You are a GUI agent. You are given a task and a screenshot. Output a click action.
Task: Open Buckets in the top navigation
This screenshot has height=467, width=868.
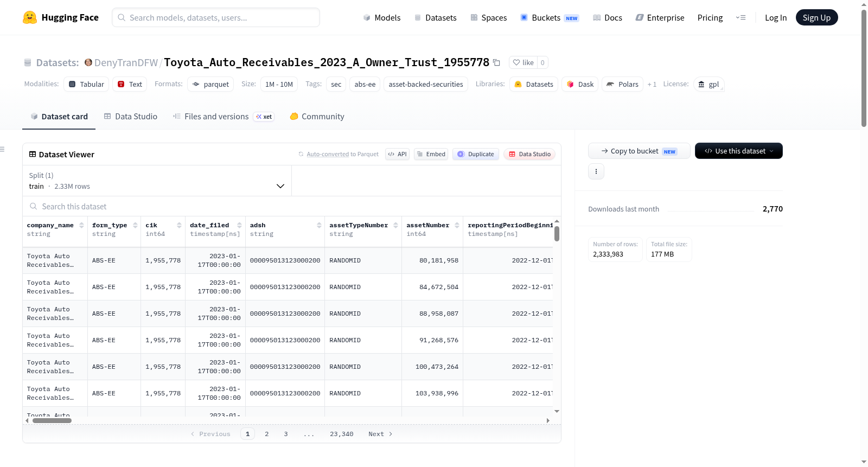click(550, 17)
